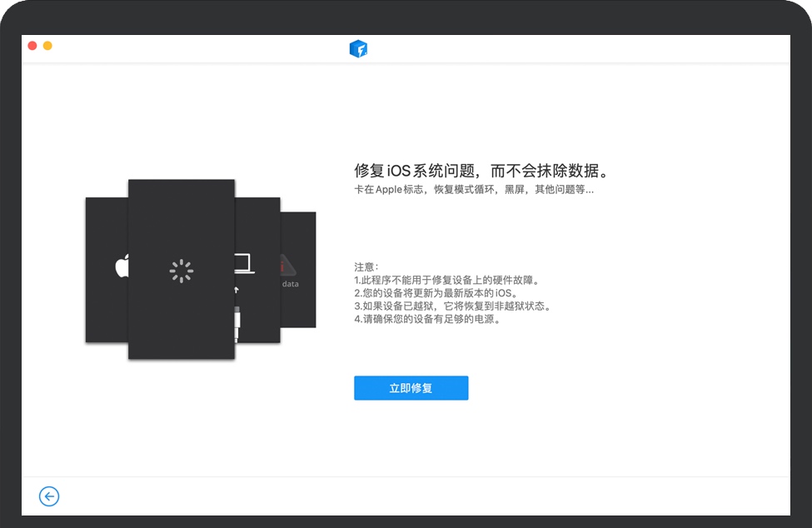812x528 pixels.
Task: Click the small upward arrow above cable
Action: click(237, 290)
